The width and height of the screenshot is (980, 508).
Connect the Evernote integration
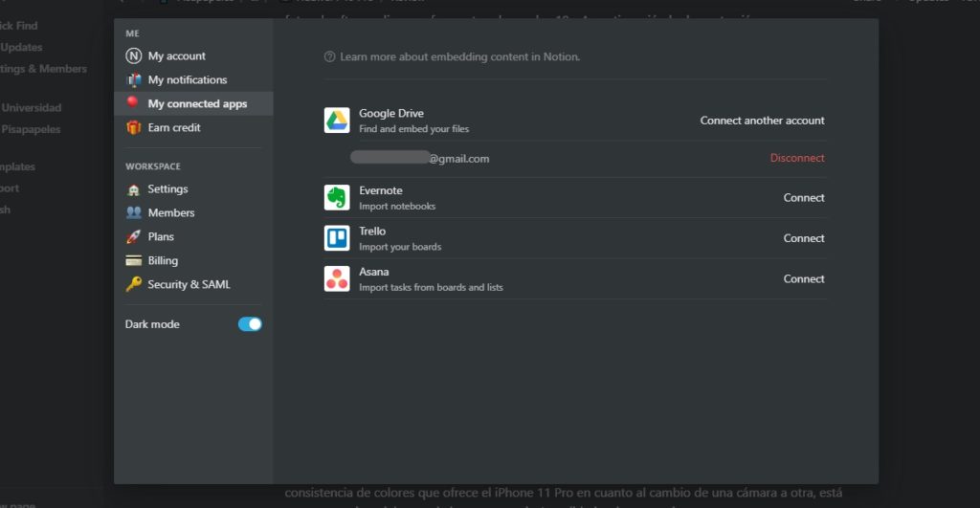(803, 198)
